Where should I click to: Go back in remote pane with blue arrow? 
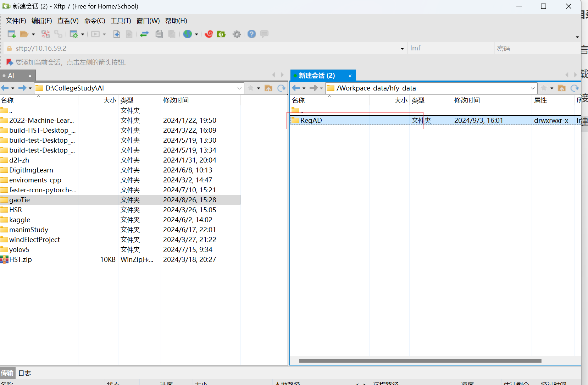click(296, 88)
